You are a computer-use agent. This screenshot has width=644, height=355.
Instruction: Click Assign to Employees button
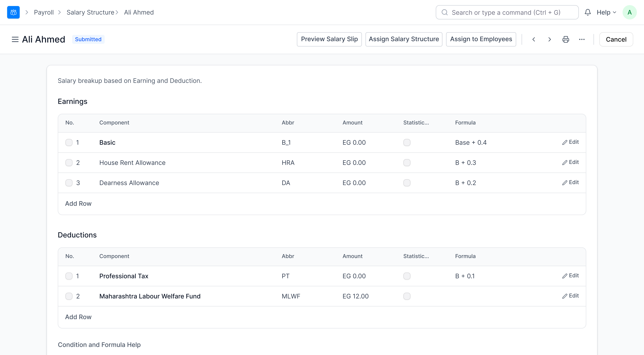point(481,39)
